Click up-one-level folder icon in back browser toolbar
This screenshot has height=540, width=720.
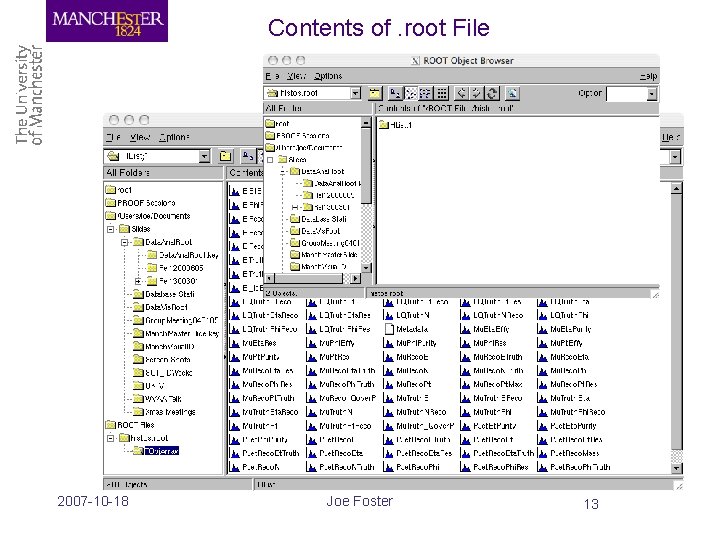225,156
